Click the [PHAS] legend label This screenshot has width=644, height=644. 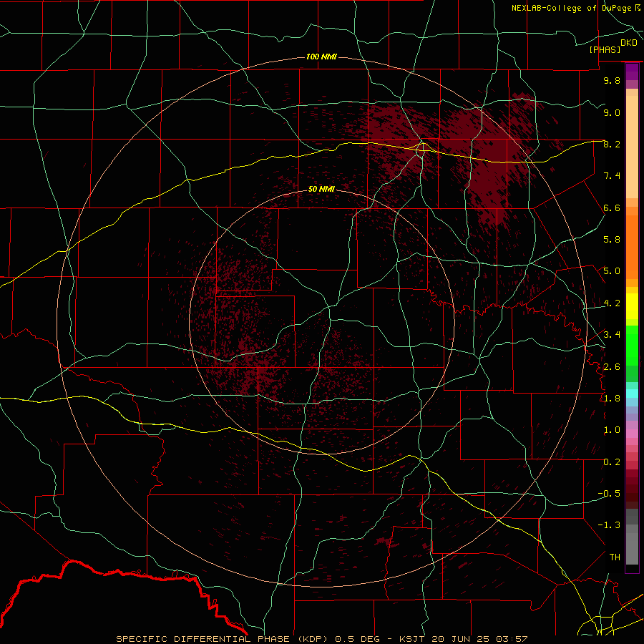tap(605, 49)
